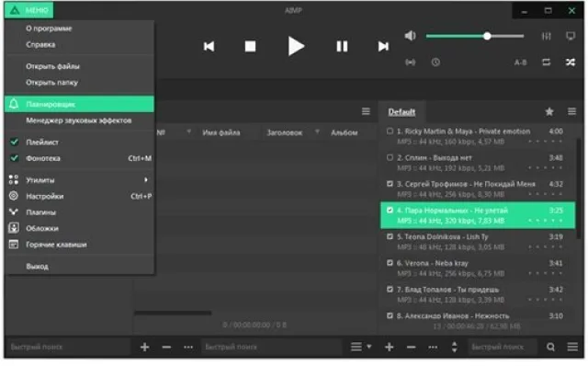Toggle the Плейлист checked menu item
The image size is (588, 366).
tap(79, 143)
